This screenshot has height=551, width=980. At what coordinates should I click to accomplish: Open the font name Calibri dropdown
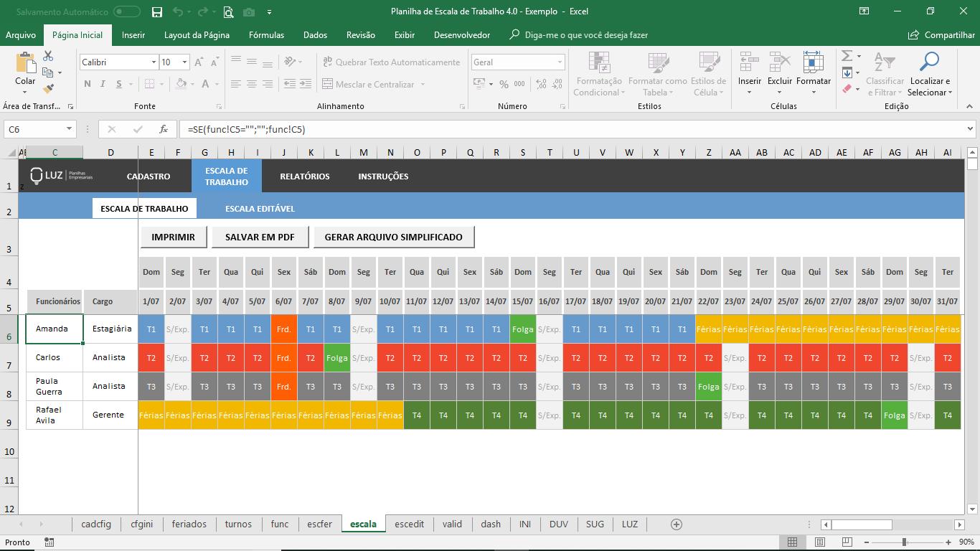[154, 62]
